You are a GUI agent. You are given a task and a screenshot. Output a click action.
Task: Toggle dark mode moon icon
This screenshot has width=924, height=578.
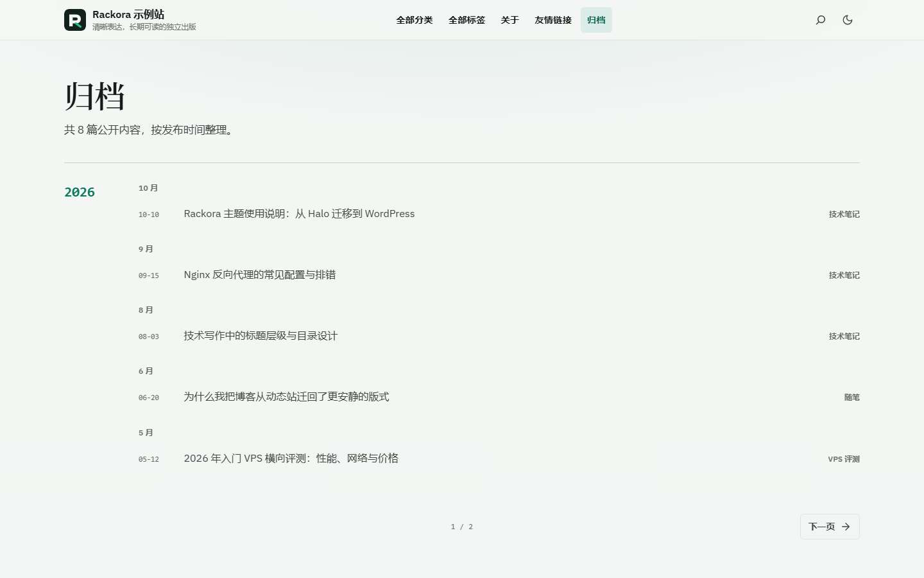pyautogui.click(x=848, y=20)
